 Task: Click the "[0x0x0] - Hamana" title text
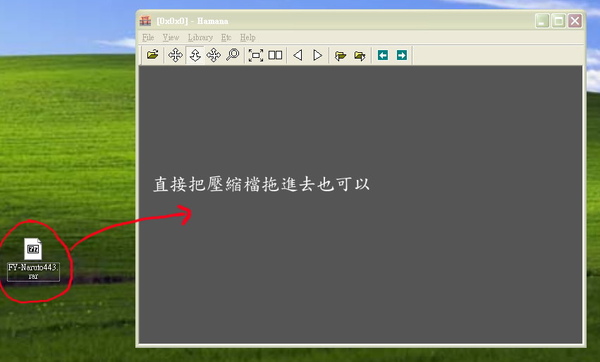[x=192, y=21]
